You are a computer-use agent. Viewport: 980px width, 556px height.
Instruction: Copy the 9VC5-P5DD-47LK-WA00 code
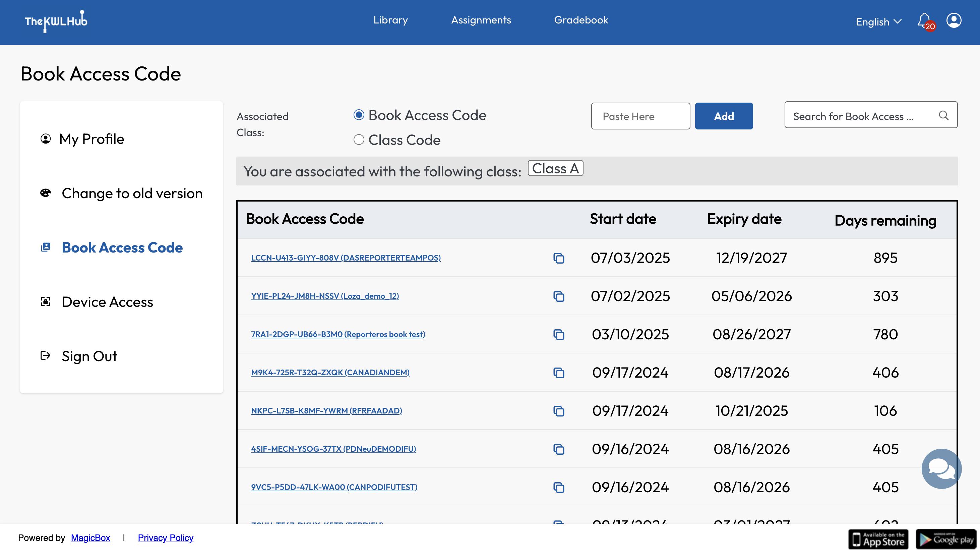pos(559,487)
